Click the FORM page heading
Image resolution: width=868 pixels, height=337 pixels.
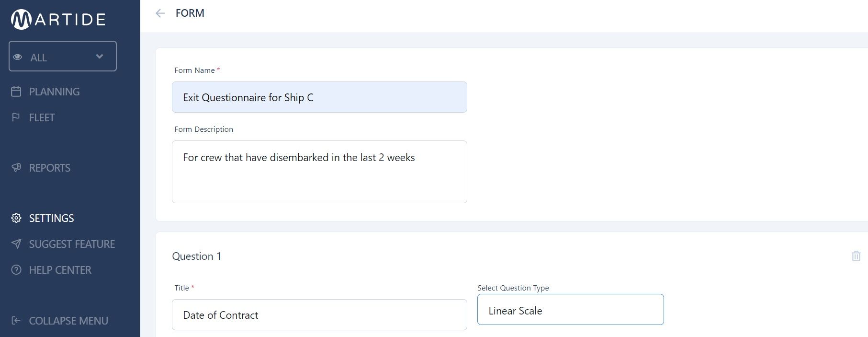click(190, 13)
